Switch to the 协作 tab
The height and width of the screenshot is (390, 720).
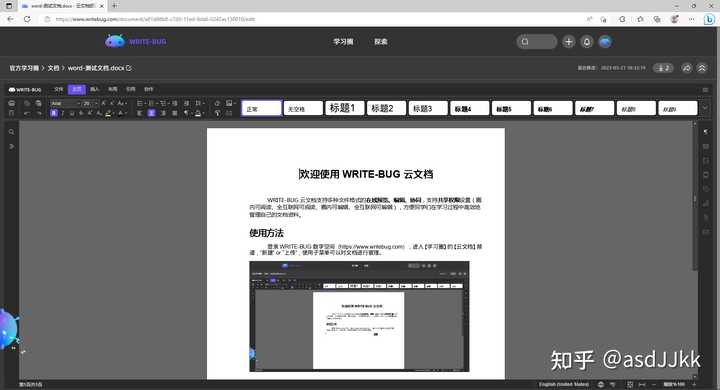[x=149, y=89]
